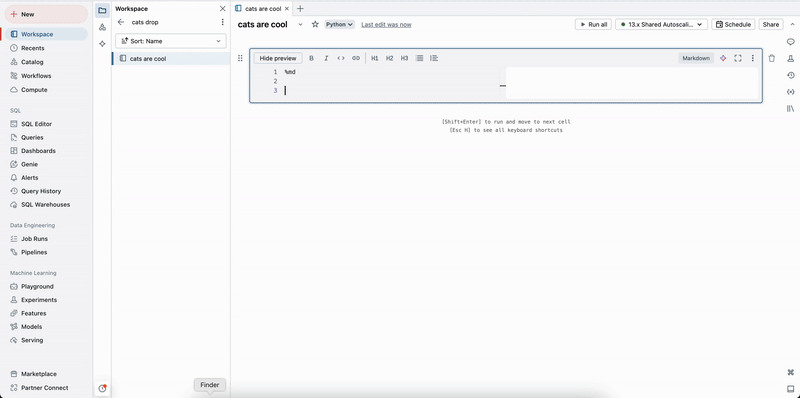Click the clock notification icon at the bottom of the strip
The image size is (800, 398).
point(102,388)
